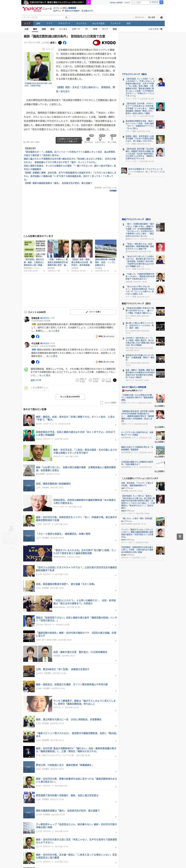
Task: Expand 中北浩爾's comment with もっと見る
Action: click(52, 356)
